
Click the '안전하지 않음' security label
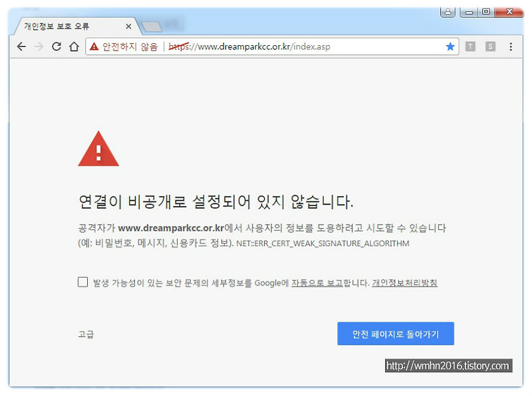(x=130, y=47)
